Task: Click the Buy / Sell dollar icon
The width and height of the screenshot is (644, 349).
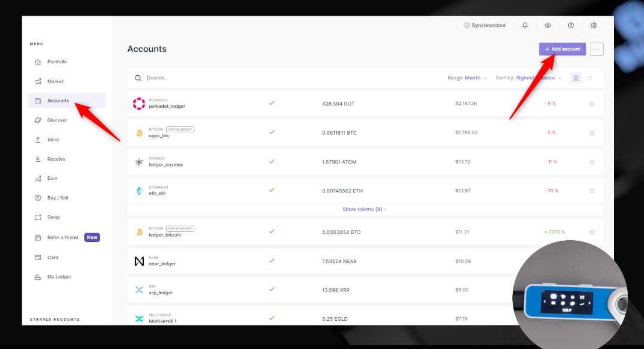Action: tap(38, 198)
